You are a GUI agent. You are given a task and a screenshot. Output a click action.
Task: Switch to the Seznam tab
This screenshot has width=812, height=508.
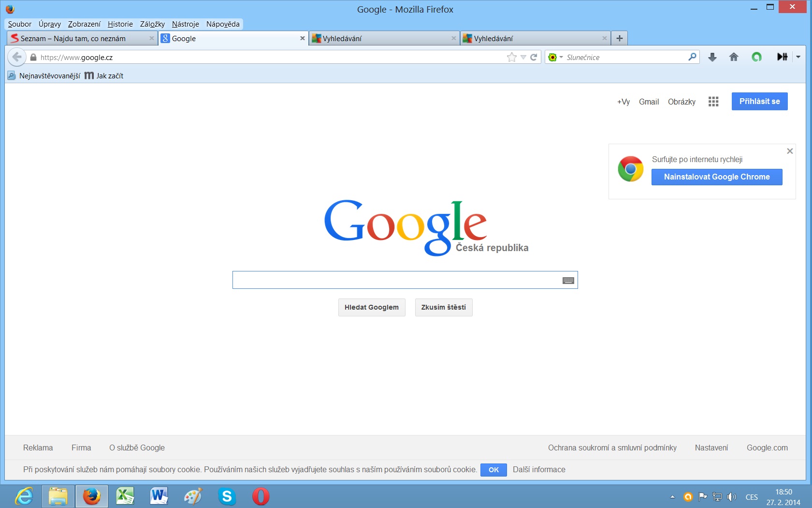pyautogui.click(x=82, y=38)
